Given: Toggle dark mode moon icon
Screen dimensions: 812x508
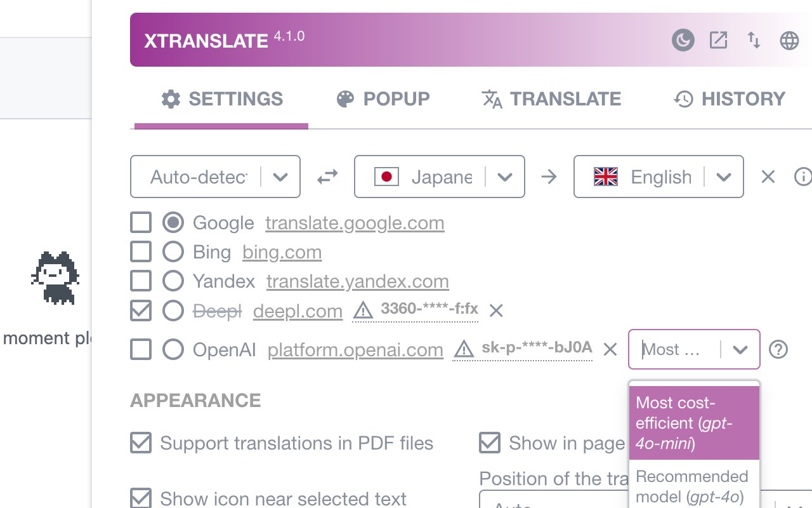Looking at the screenshot, I should point(683,41).
